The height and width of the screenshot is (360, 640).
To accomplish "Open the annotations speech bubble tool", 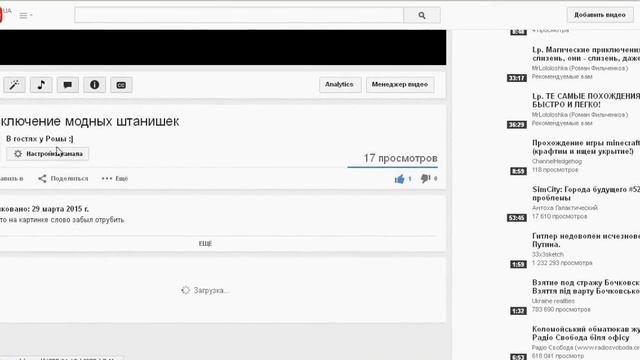I will (x=68, y=85).
